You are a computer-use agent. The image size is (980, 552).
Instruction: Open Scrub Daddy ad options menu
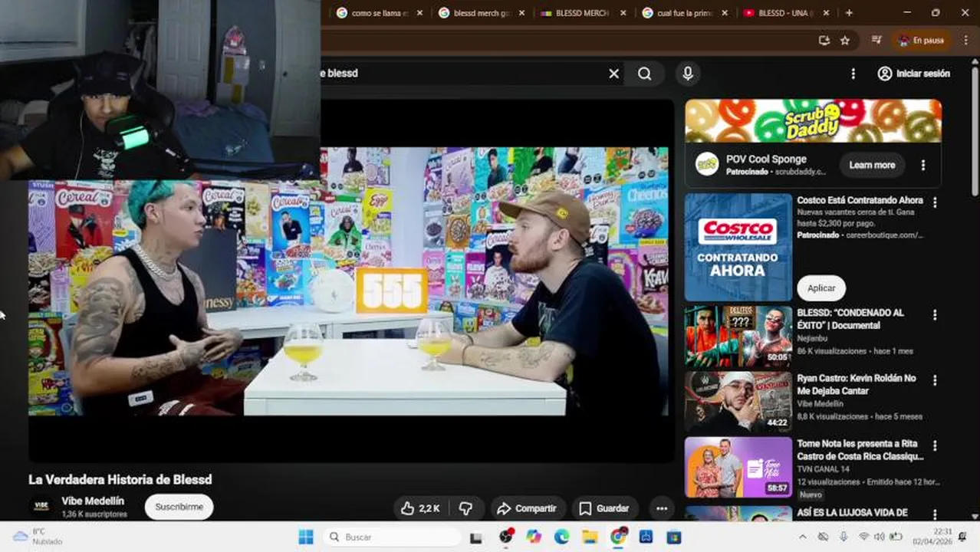pyautogui.click(x=923, y=165)
